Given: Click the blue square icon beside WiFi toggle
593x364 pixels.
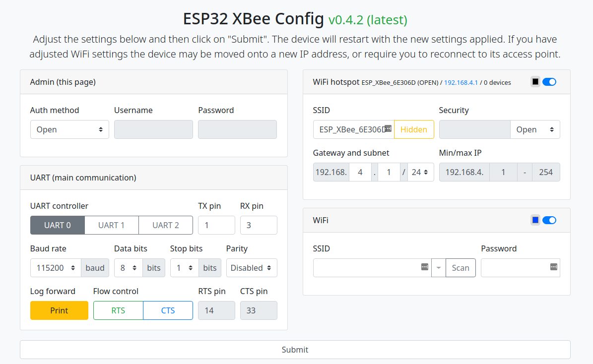Looking at the screenshot, I should (535, 220).
